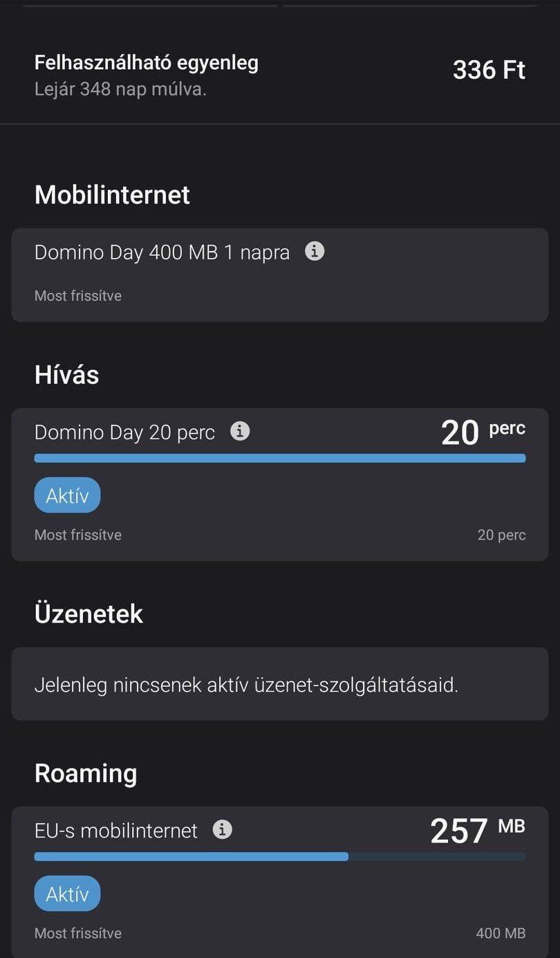560x958 pixels.
Task: Tap info icon next to Domino Day 20 perc
Action: [240, 432]
